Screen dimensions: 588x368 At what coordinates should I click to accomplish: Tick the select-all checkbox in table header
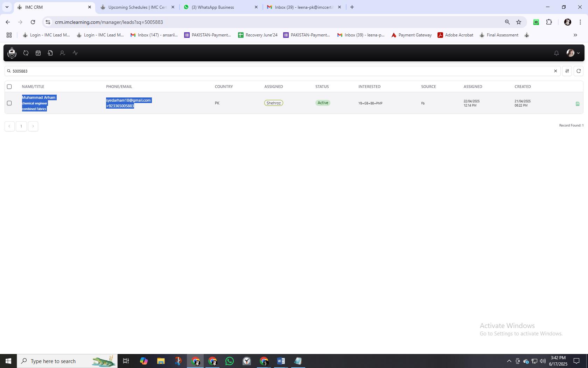[x=9, y=87]
